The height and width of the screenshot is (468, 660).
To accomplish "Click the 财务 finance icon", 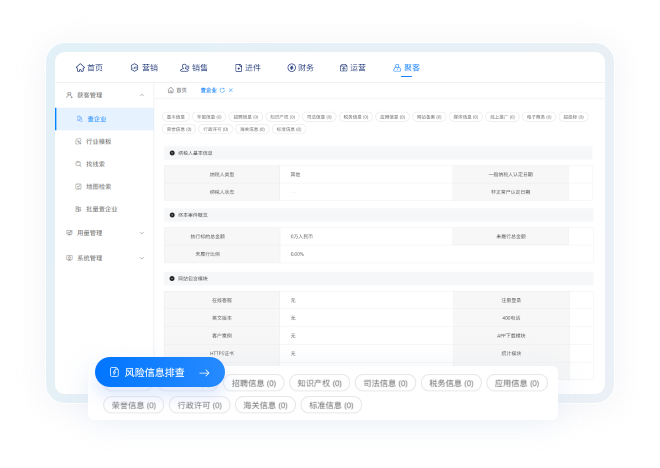I will pos(291,68).
